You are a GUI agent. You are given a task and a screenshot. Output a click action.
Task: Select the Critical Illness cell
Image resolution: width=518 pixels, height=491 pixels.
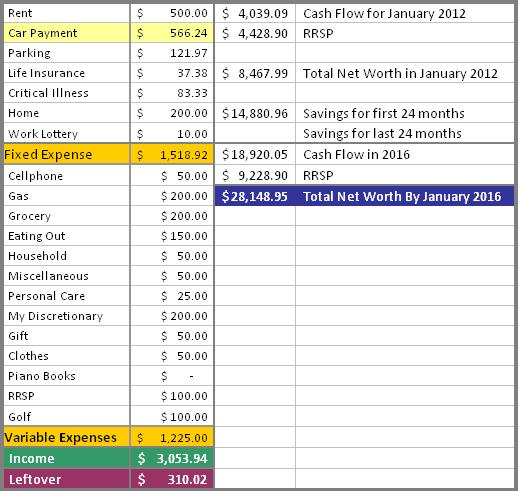point(67,93)
